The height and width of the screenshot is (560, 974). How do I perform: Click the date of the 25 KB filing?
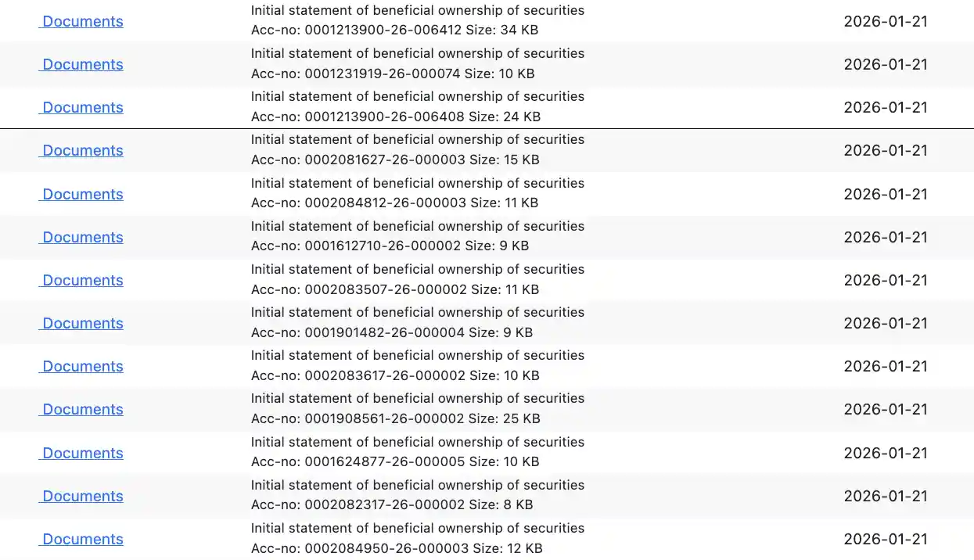(x=886, y=410)
